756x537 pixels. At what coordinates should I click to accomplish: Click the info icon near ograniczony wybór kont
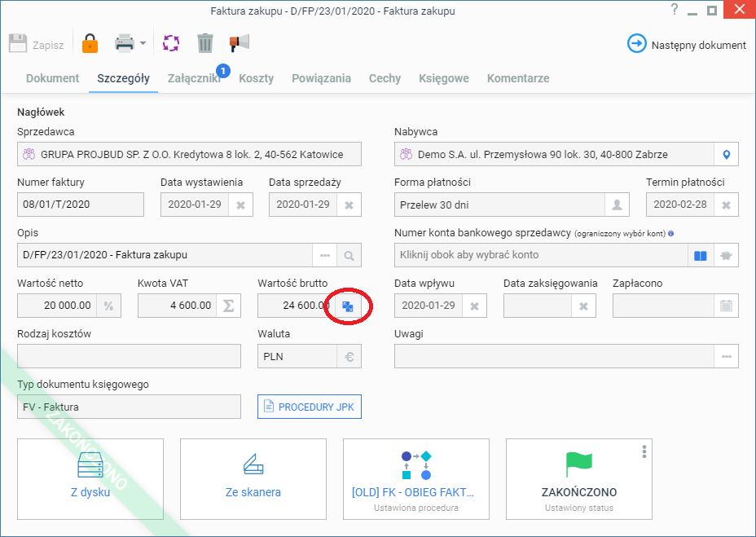[x=671, y=234]
